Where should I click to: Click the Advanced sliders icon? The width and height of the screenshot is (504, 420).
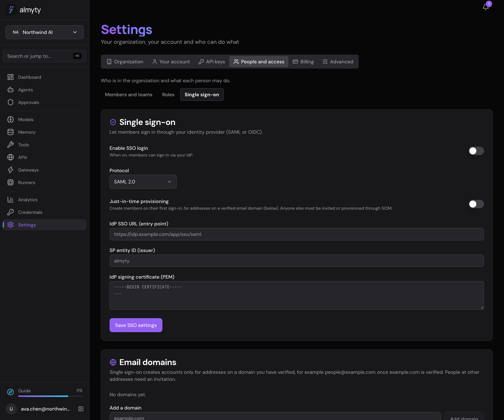click(x=325, y=62)
